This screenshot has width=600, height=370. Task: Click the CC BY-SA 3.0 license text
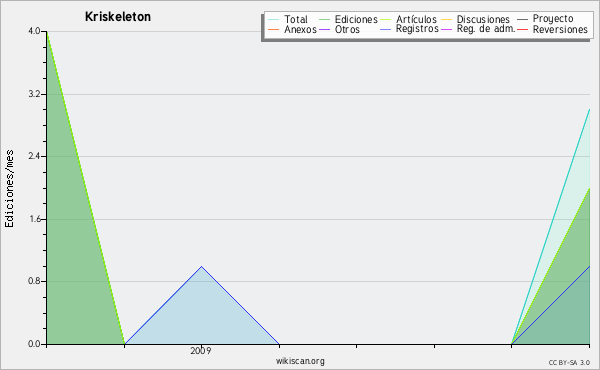click(569, 363)
